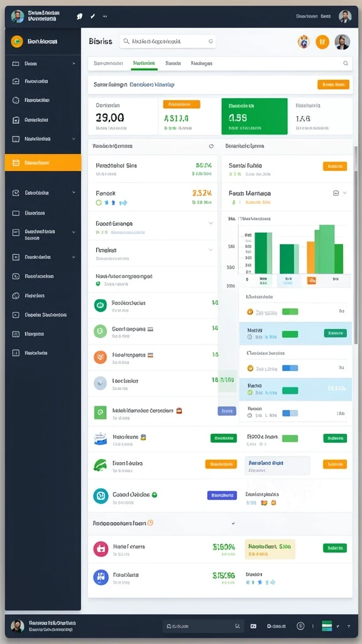362x644 pixels.
Task: Select the solid green stat card
Action: [x=254, y=116]
